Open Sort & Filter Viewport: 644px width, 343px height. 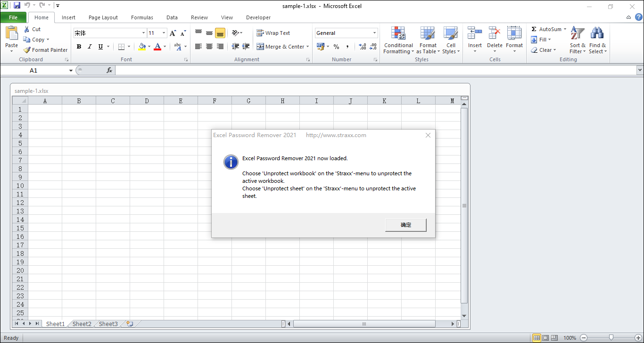pos(578,41)
